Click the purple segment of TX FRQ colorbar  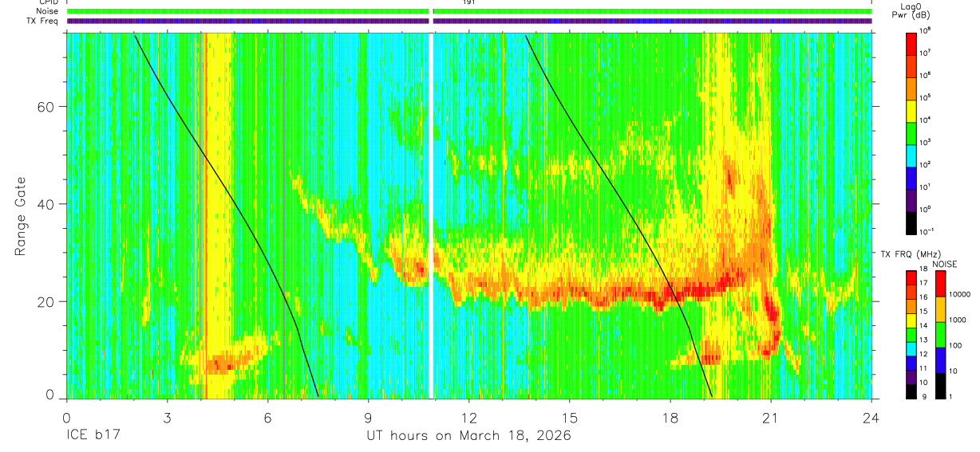911,377
